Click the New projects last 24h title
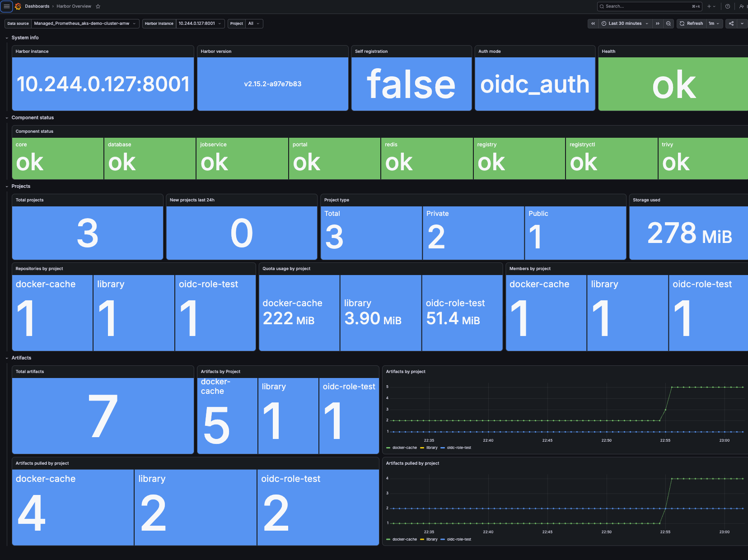748x560 pixels. pos(192,200)
